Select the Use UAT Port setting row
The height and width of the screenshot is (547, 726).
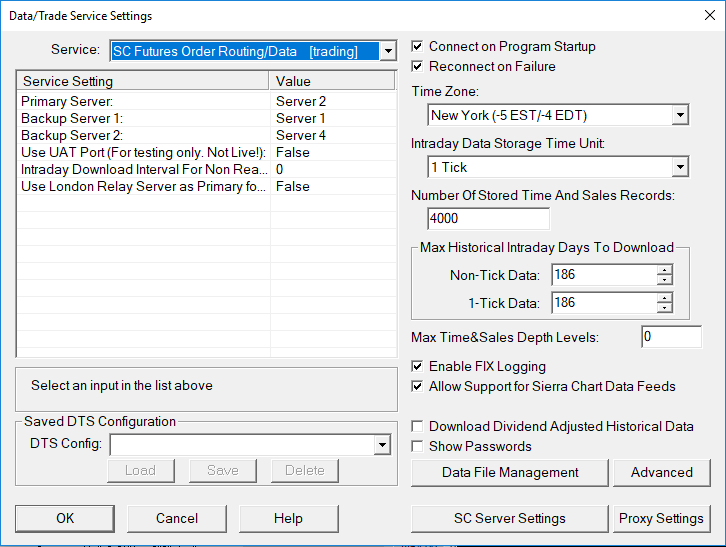tap(207, 152)
